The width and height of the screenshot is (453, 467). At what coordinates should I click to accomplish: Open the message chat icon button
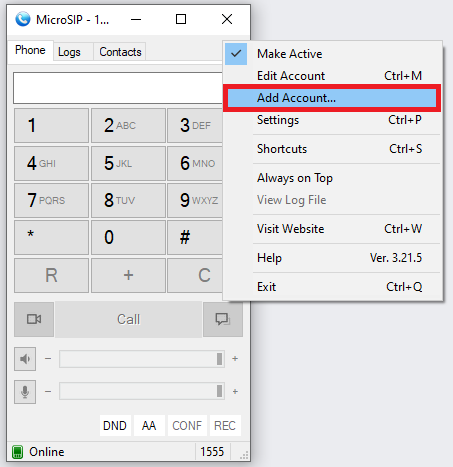pyautogui.click(x=223, y=319)
